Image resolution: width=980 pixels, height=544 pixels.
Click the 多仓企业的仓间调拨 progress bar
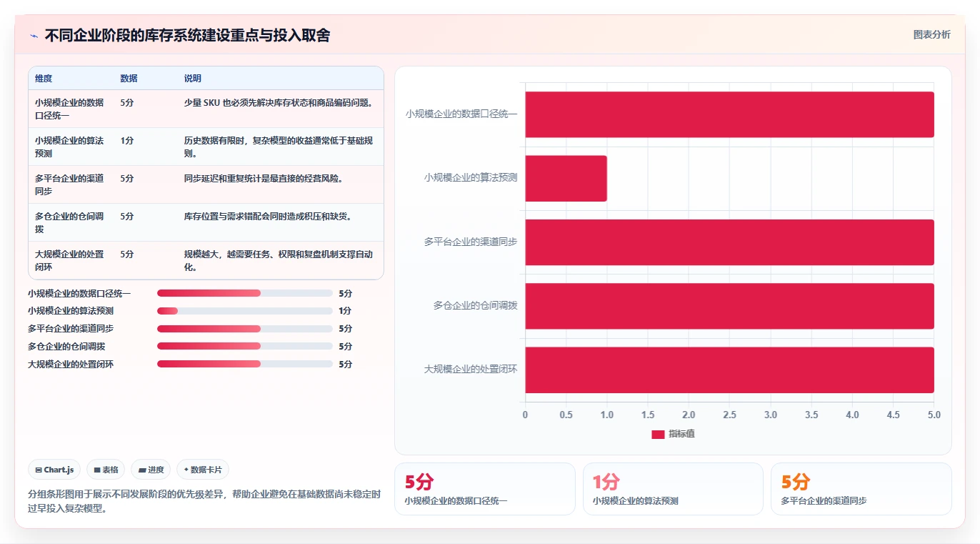[245, 346]
